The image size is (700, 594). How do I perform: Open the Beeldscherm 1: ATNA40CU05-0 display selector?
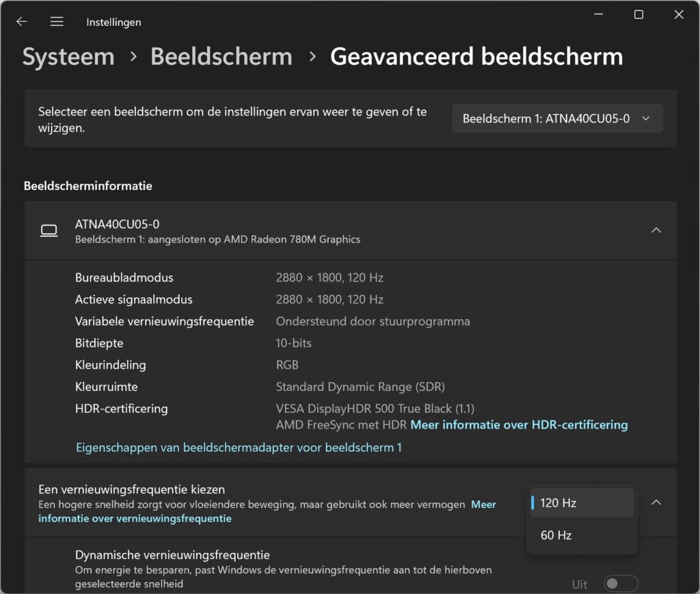pos(557,118)
